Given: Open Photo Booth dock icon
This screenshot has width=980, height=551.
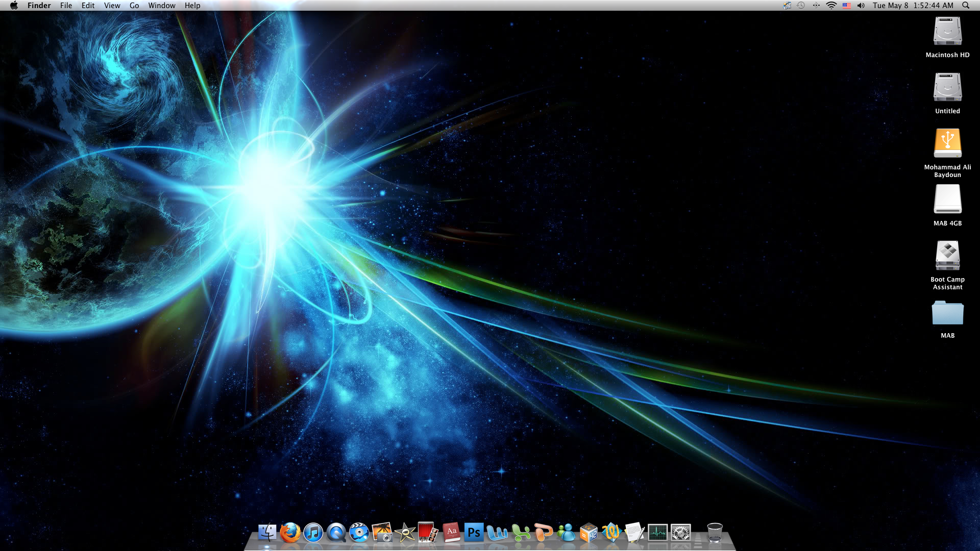Looking at the screenshot, I should (428, 533).
